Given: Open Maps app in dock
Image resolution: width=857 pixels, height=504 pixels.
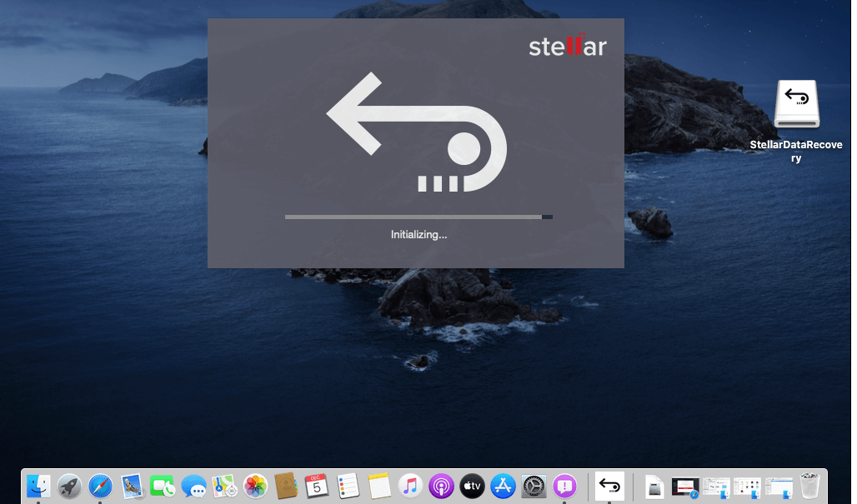Looking at the screenshot, I should [x=224, y=486].
